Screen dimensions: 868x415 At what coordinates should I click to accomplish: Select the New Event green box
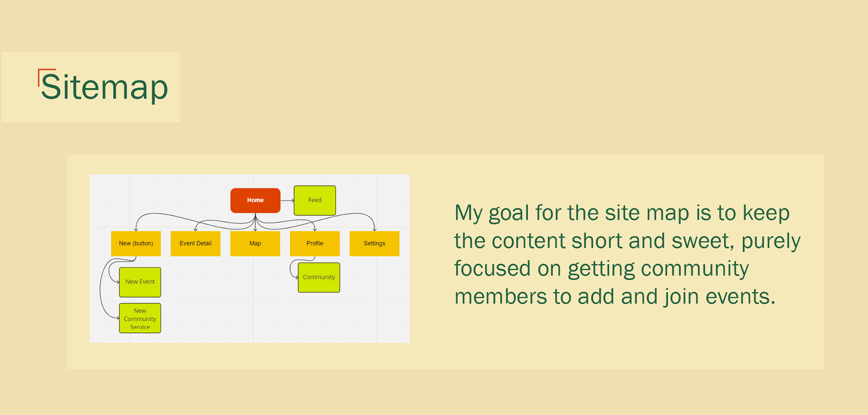pos(140,282)
